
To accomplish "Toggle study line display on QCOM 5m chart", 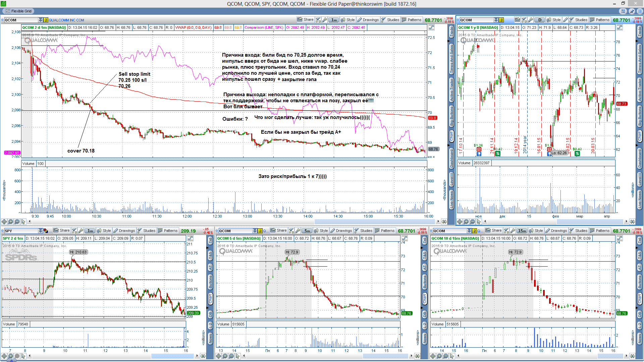I will (405, 238).
